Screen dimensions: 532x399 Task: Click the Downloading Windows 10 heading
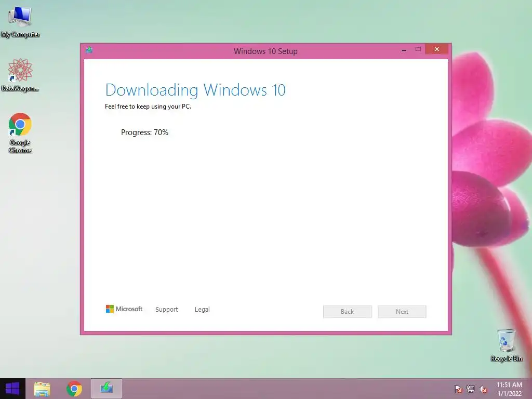(x=195, y=90)
